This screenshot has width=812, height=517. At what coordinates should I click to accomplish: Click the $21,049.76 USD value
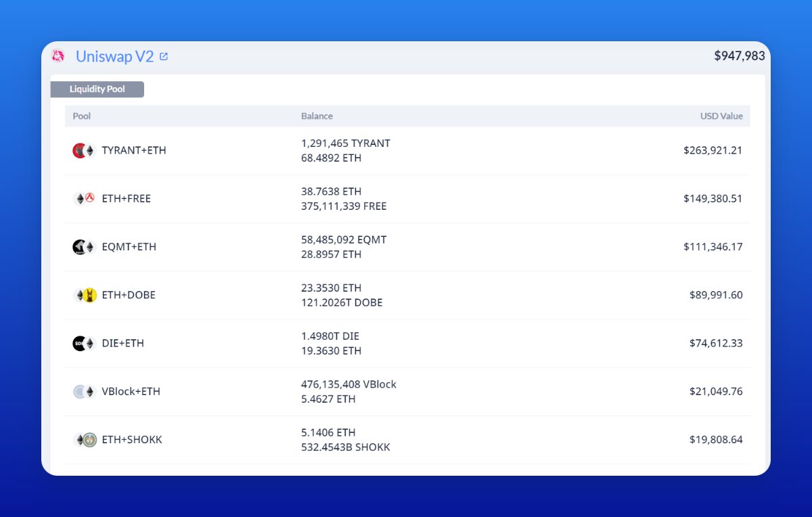716,391
